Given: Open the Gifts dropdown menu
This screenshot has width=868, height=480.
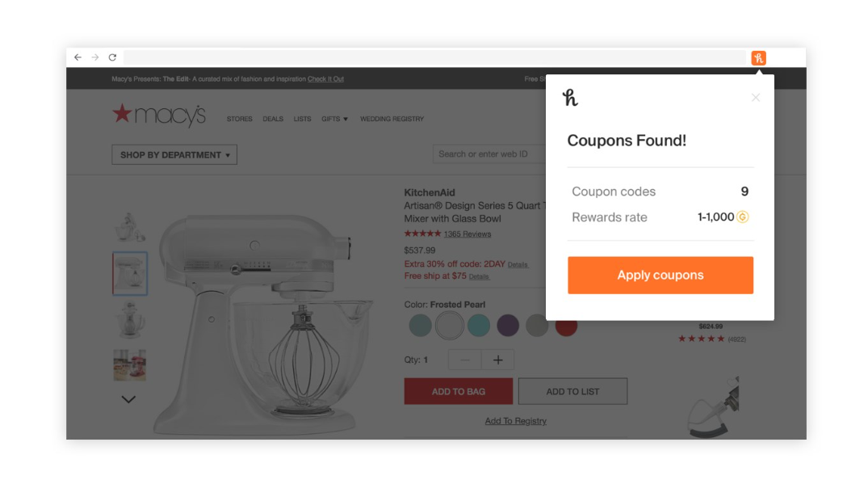Looking at the screenshot, I should [x=334, y=119].
